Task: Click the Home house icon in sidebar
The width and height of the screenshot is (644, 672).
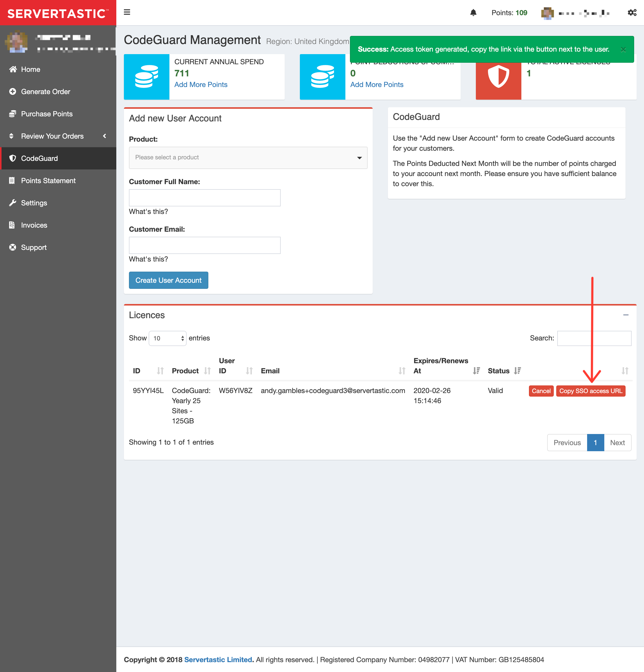Action: click(13, 69)
